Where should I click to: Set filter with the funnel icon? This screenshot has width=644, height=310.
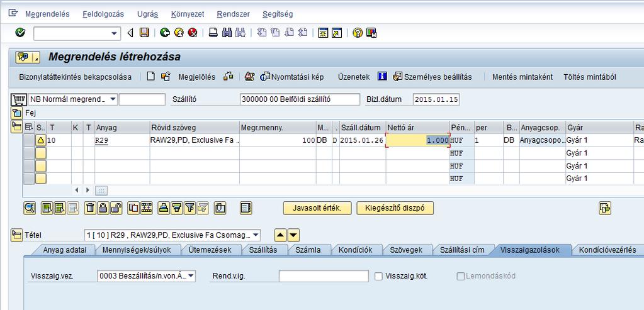pyautogui.click(x=189, y=208)
